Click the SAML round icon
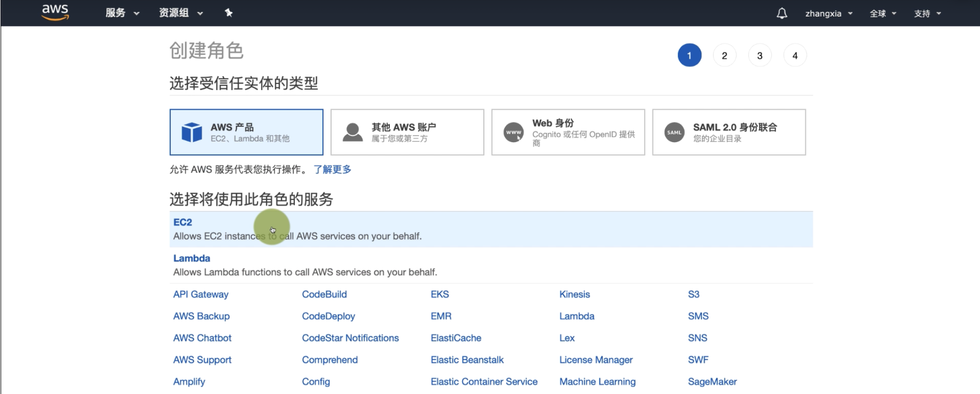Viewport: 980px width, 394px height. coord(674,132)
